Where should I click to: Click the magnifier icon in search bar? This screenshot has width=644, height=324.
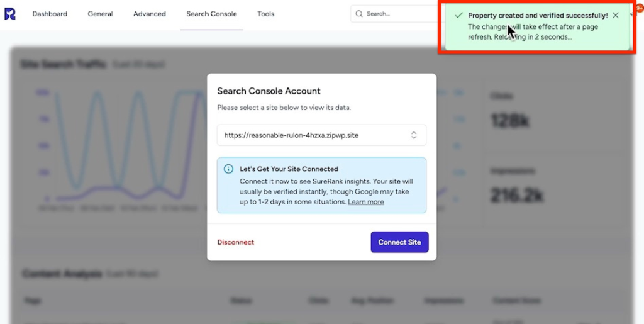click(x=359, y=14)
